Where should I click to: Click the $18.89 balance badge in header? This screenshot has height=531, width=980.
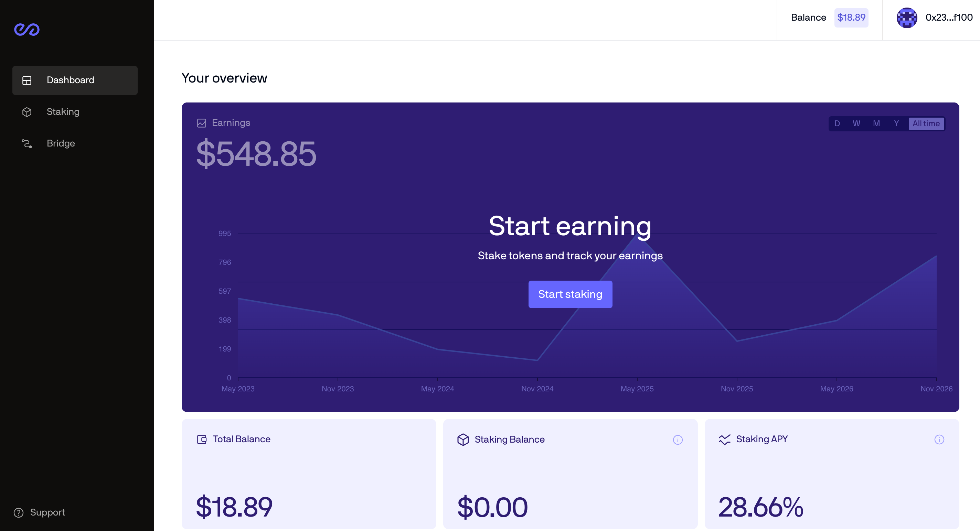851,18
